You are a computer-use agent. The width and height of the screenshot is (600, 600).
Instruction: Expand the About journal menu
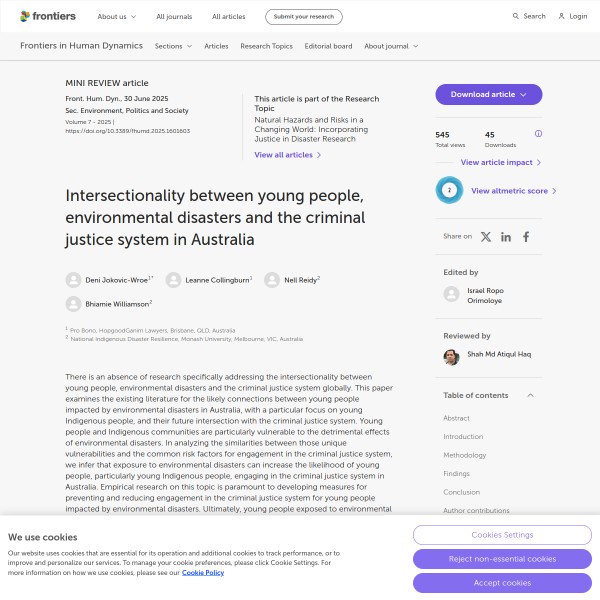click(x=391, y=46)
